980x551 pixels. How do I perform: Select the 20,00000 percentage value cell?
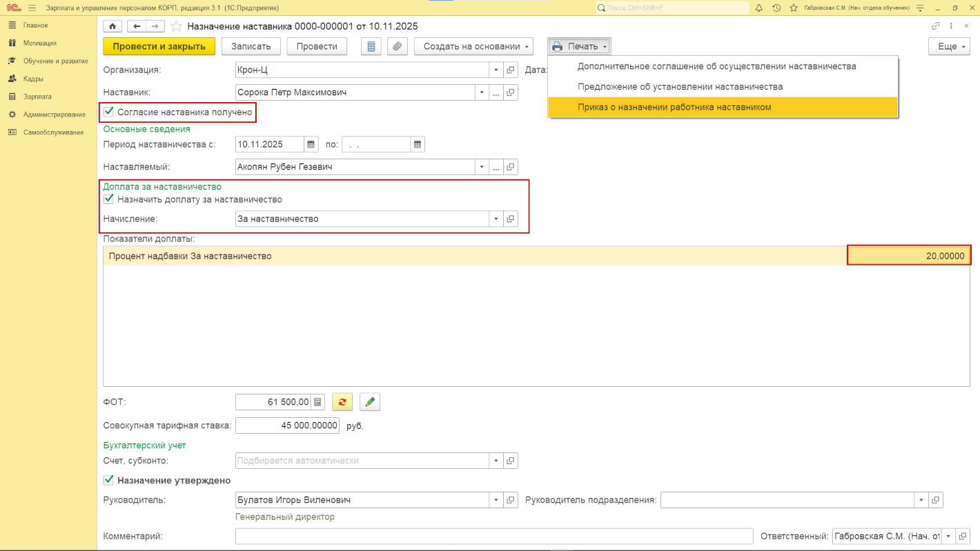pyautogui.click(x=909, y=256)
